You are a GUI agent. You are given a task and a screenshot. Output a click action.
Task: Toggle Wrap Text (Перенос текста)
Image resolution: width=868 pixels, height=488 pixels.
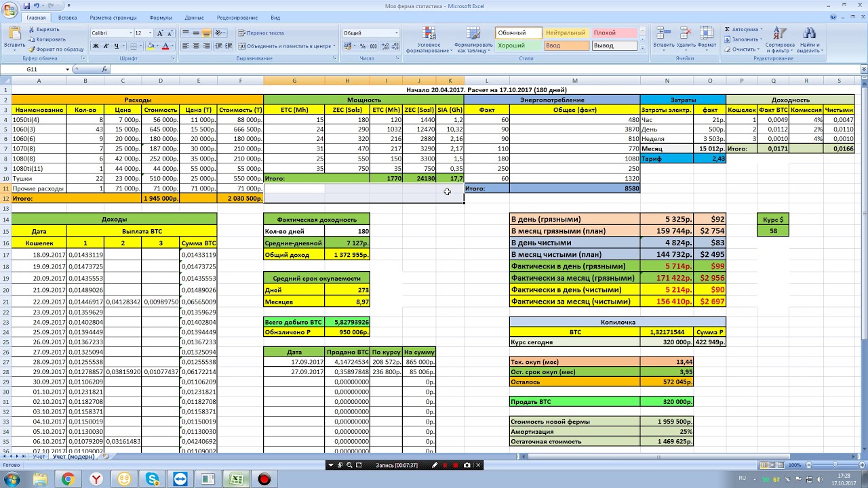click(x=260, y=33)
